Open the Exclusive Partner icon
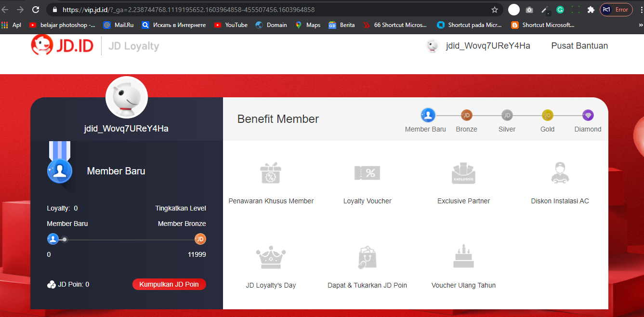644x317 pixels. coord(463,173)
